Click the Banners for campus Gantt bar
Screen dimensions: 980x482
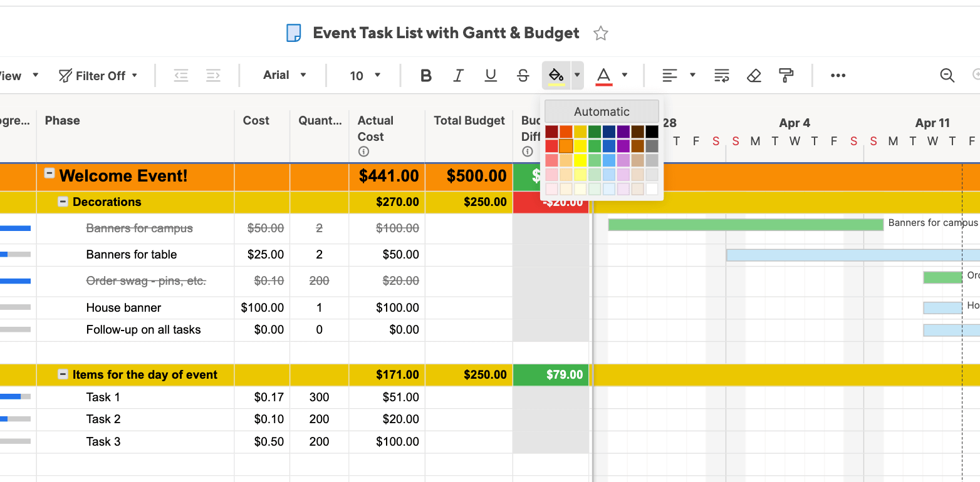pyautogui.click(x=745, y=224)
